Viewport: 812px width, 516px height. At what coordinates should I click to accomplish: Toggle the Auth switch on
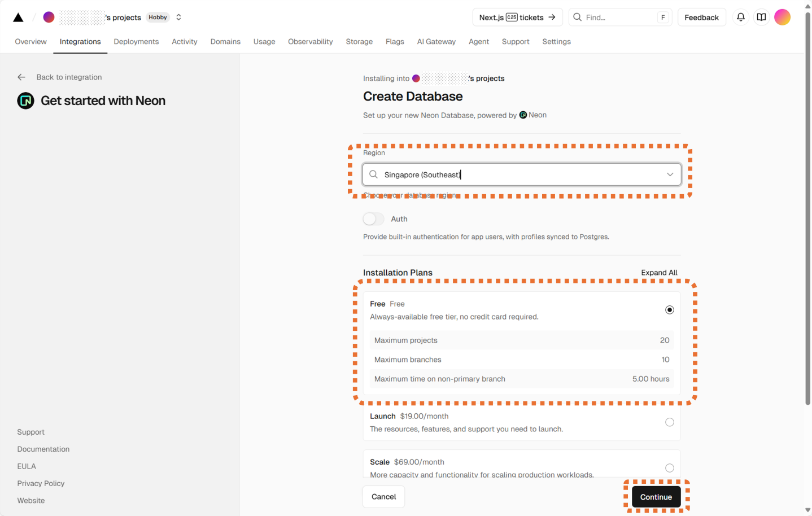(373, 219)
